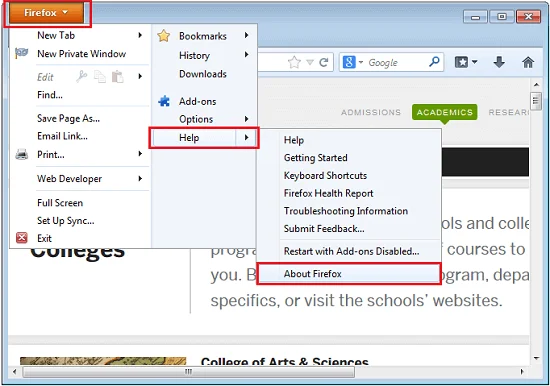550x386 pixels.
Task: Click the Print printer icon
Action: coord(21,154)
